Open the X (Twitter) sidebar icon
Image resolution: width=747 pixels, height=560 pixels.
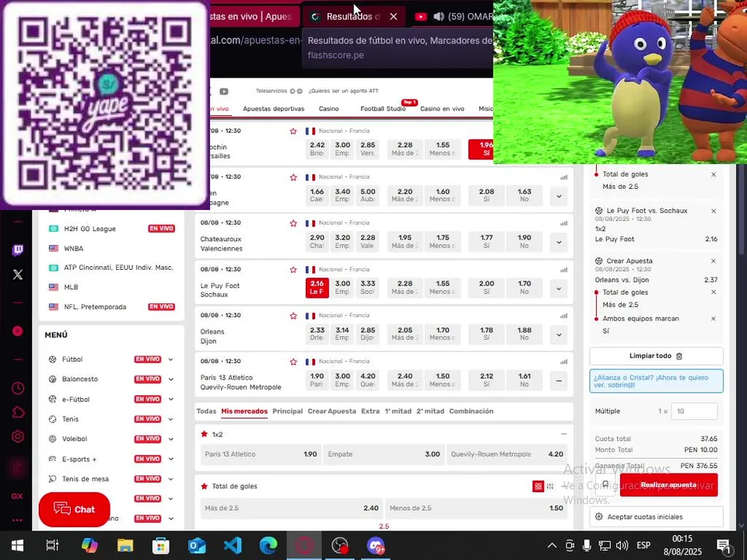click(18, 275)
